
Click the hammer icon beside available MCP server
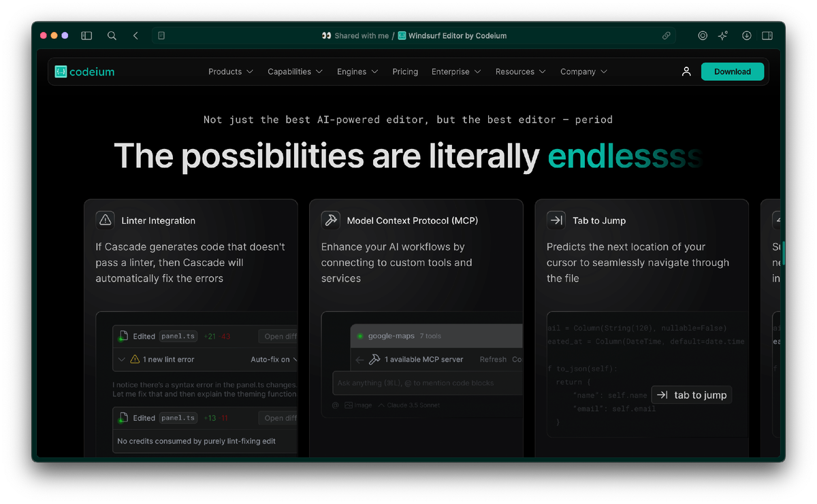(x=374, y=360)
